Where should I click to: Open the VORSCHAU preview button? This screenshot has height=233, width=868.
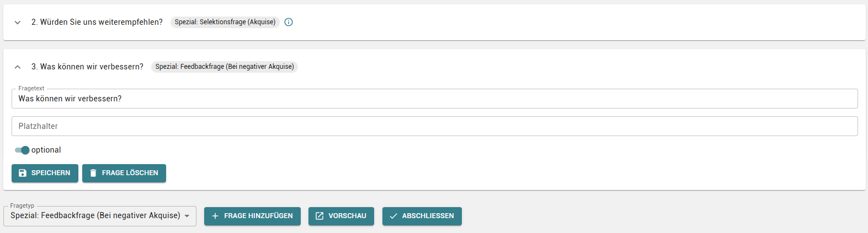341,216
